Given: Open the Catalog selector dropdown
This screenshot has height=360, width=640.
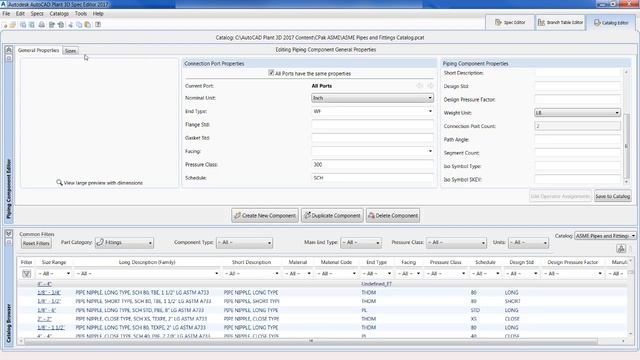Looking at the screenshot, I should click(605, 236).
